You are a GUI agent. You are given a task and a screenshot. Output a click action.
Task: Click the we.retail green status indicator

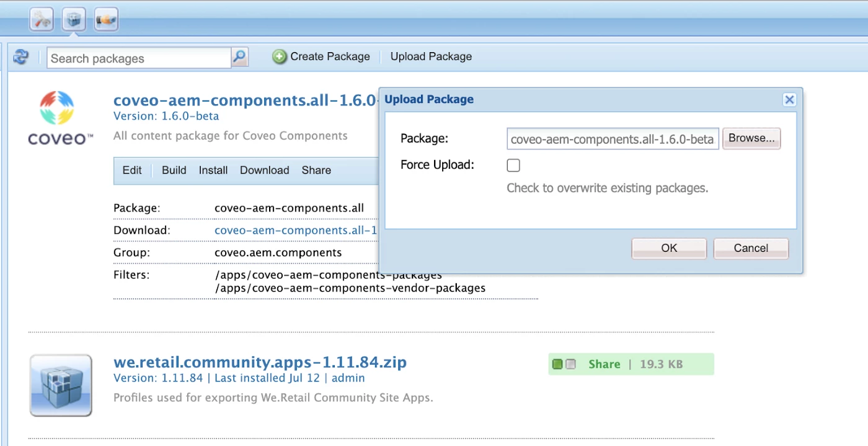[557, 364]
